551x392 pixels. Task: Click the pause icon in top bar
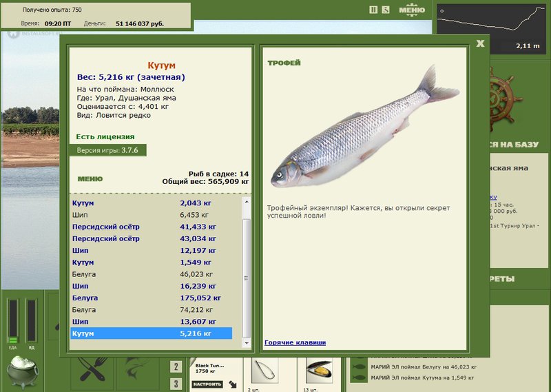pos(373,10)
